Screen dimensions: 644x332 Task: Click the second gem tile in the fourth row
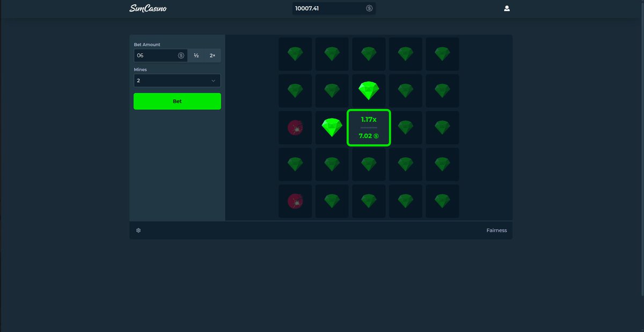332,164
